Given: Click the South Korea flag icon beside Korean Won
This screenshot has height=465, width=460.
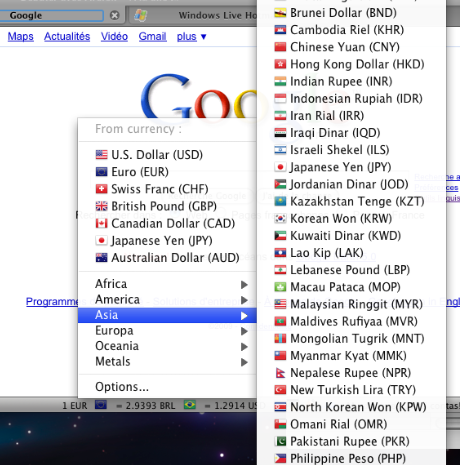Looking at the screenshot, I should point(280,219).
